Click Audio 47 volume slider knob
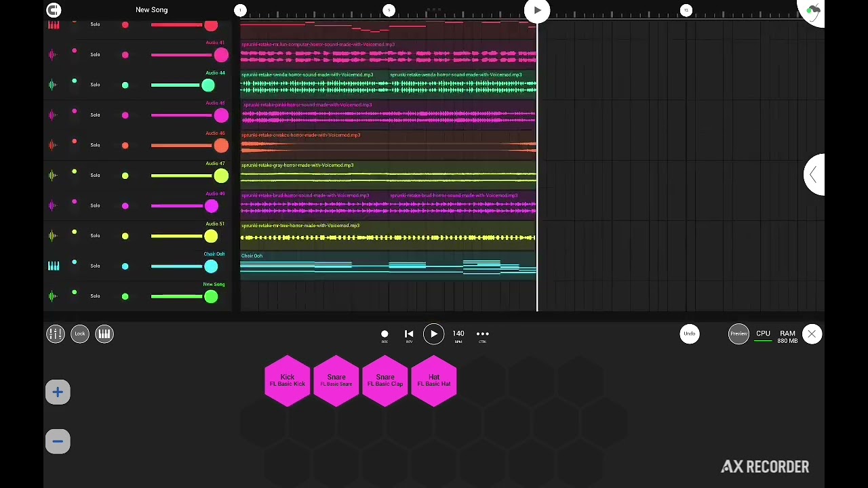Screen dimensions: 868x488 click(221, 176)
